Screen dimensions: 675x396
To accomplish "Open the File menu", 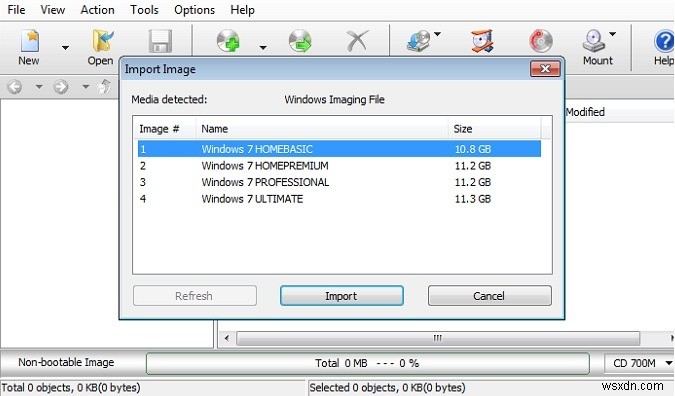I will click(x=16, y=10).
